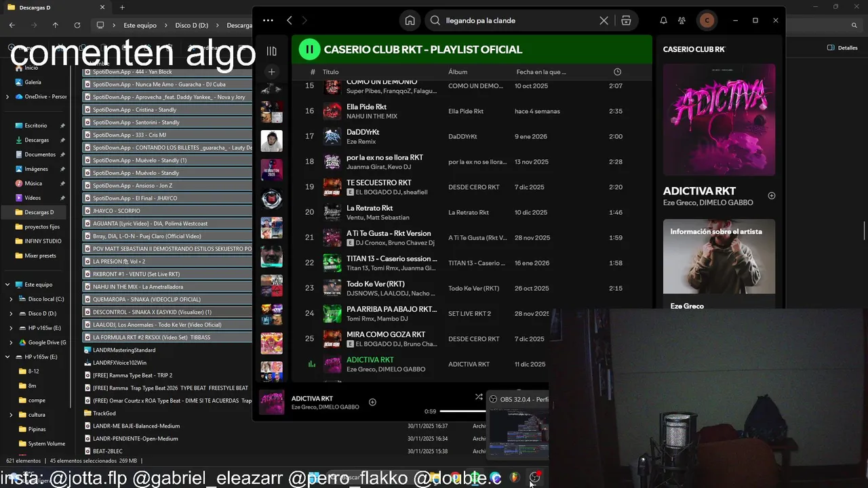Open Spotify Browse icon beside search

coord(626,20)
